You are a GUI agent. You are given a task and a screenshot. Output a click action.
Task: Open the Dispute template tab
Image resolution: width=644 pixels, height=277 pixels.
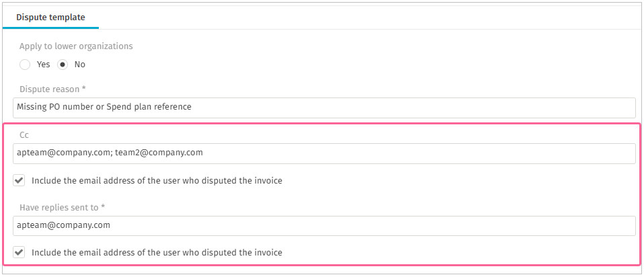[x=50, y=17]
